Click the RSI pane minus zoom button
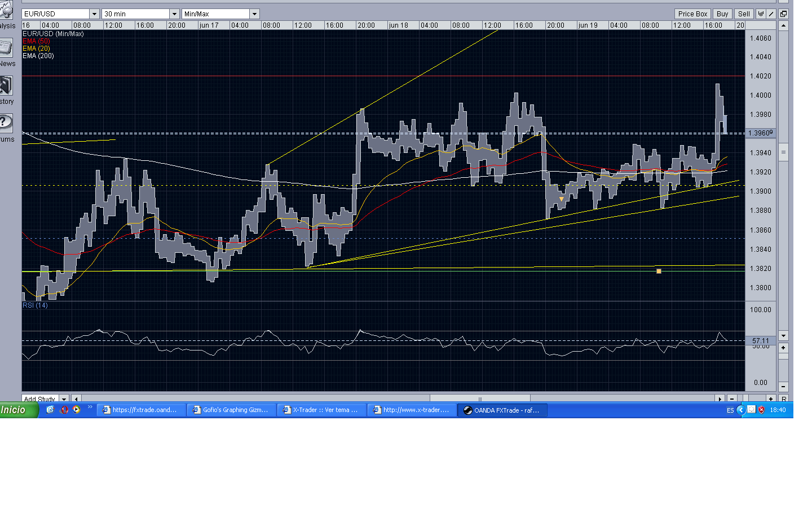This screenshot has height=508, width=812. tap(783, 387)
